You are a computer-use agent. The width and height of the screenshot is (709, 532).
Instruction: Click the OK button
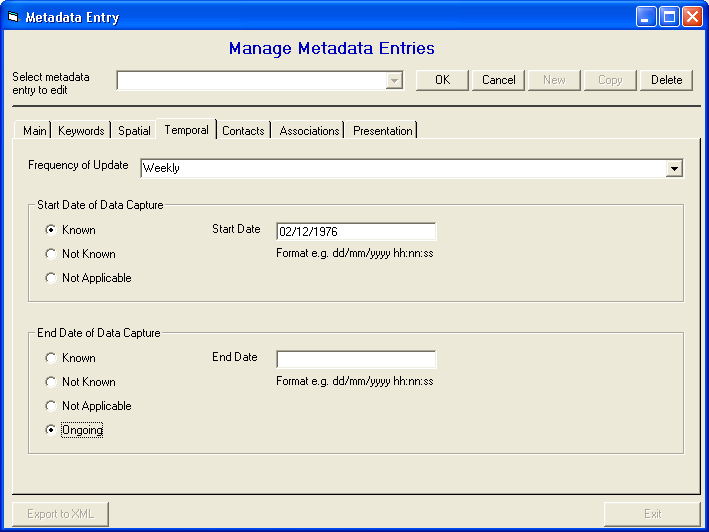(x=442, y=80)
